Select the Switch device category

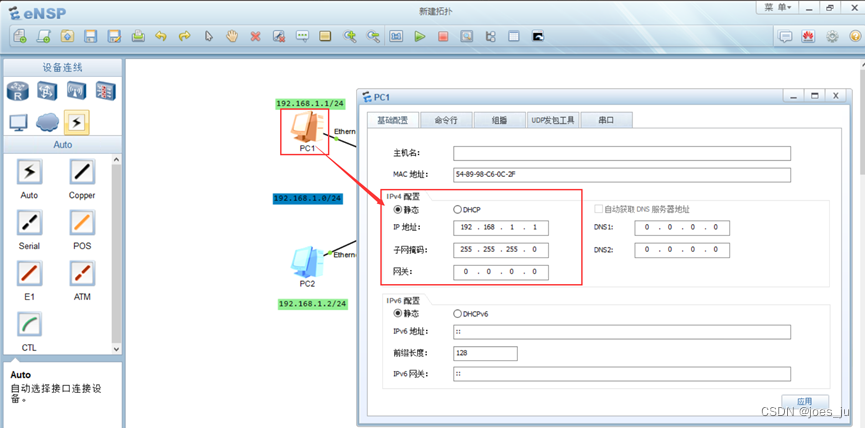coord(47,90)
